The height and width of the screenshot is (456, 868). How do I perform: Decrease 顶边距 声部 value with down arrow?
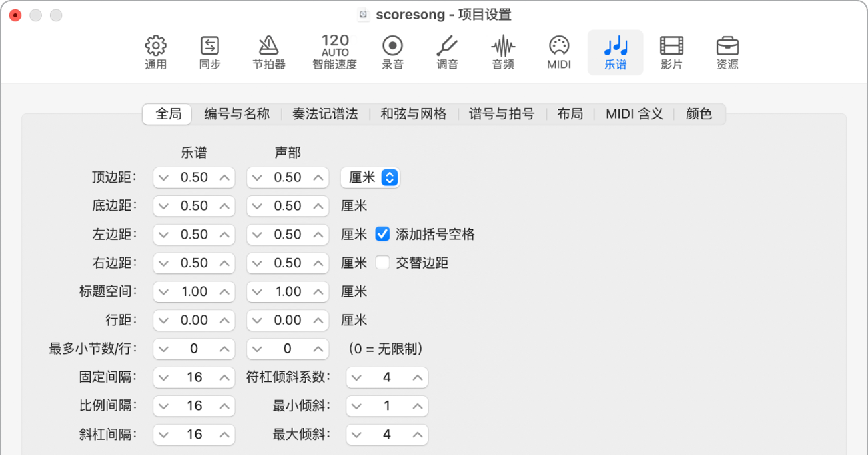[256, 177]
